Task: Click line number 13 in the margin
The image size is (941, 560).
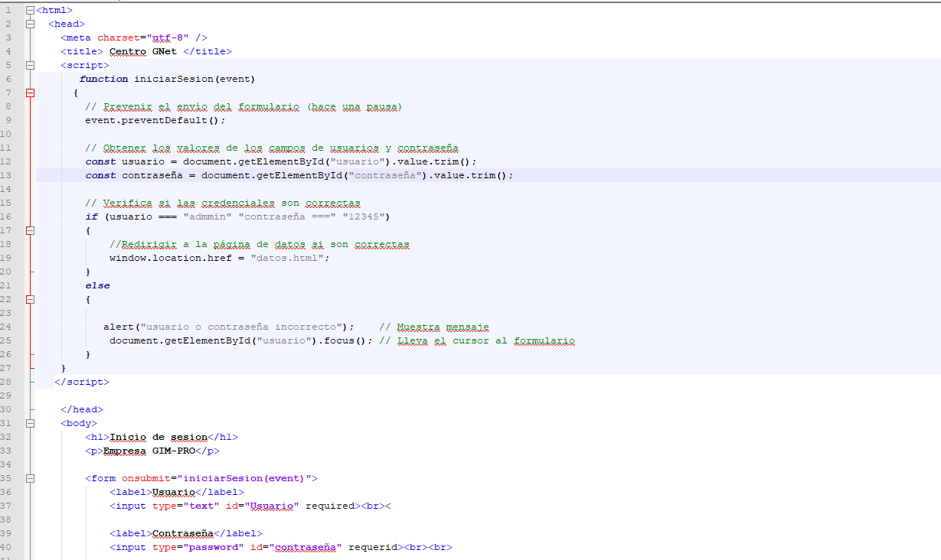Action: click(8, 175)
